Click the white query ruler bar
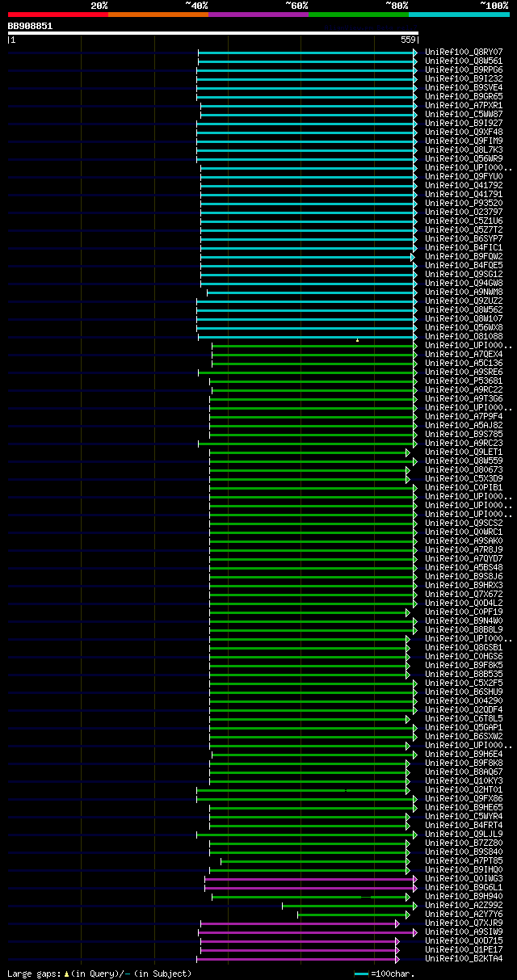The height and width of the screenshot is (980, 517). [x=213, y=33]
